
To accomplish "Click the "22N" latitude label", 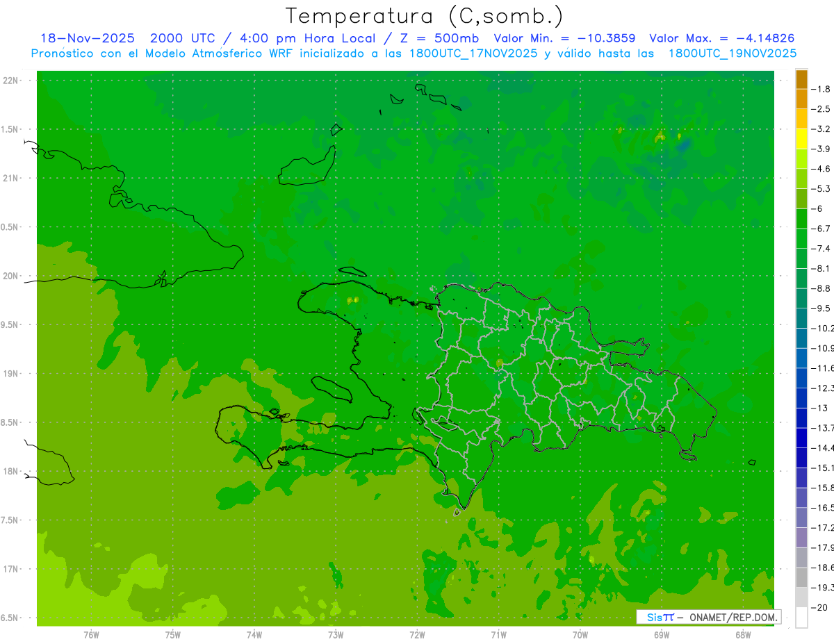I will [x=10, y=81].
